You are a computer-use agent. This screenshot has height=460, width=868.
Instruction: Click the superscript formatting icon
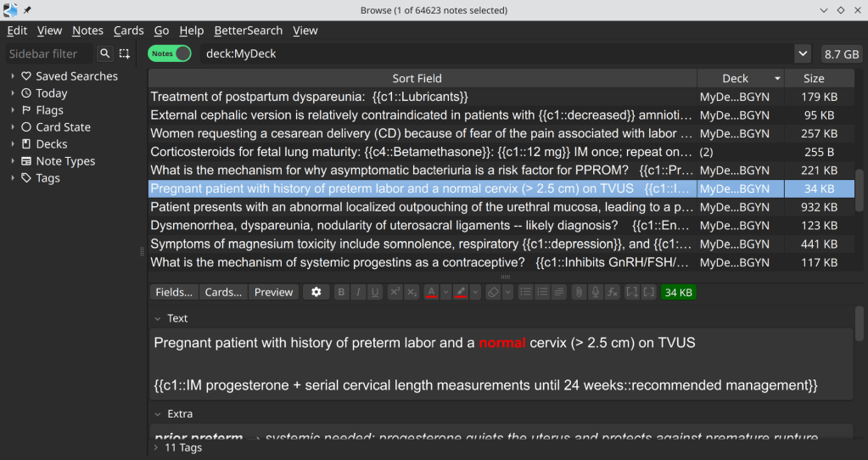pyautogui.click(x=395, y=292)
